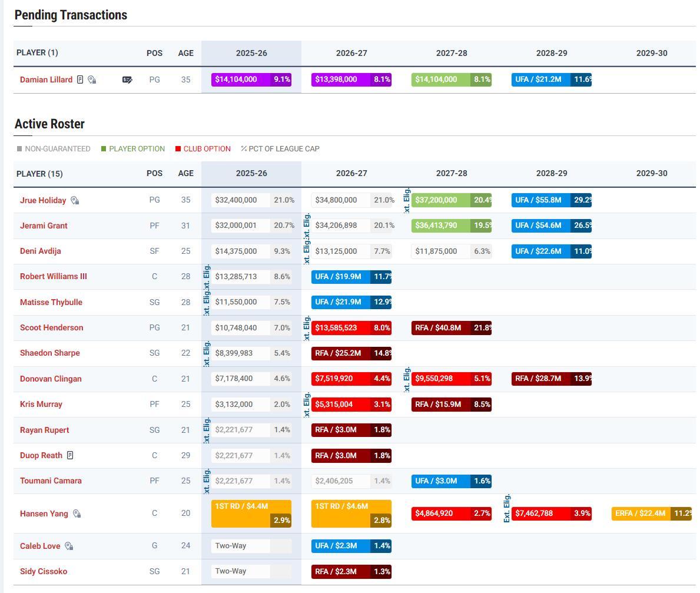Viewport: 700px width, 593px height.
Task: Click Jrue Holiday's green $37,200,000 player option cell
Action: click(x=451, y=200)
